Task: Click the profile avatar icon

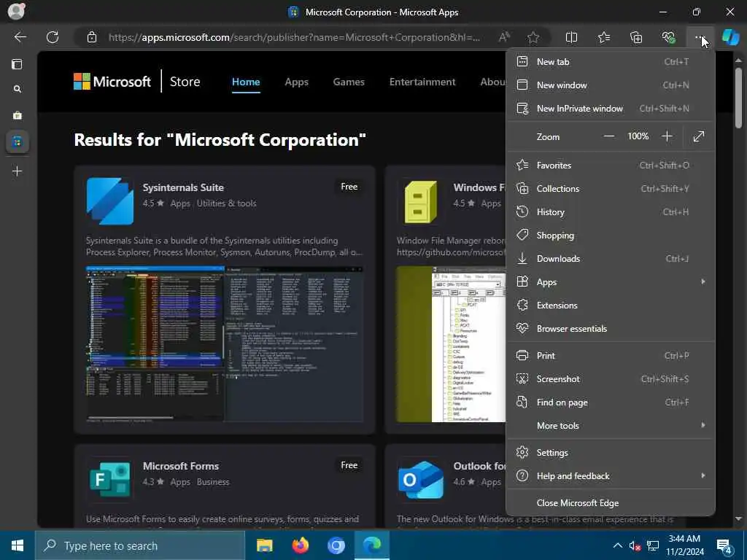Action: click(16, 12)
